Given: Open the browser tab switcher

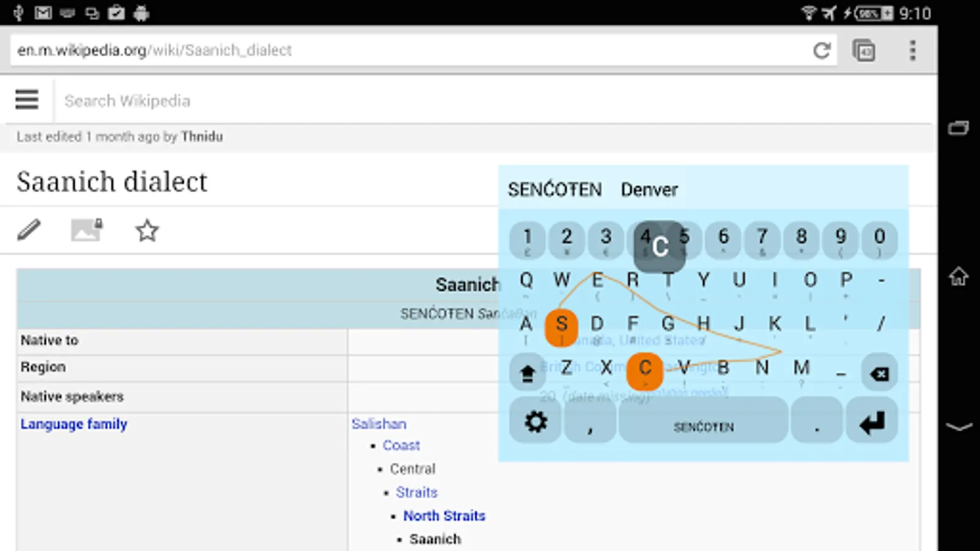Looking at the screenshot, I should [x=864, y=50].
